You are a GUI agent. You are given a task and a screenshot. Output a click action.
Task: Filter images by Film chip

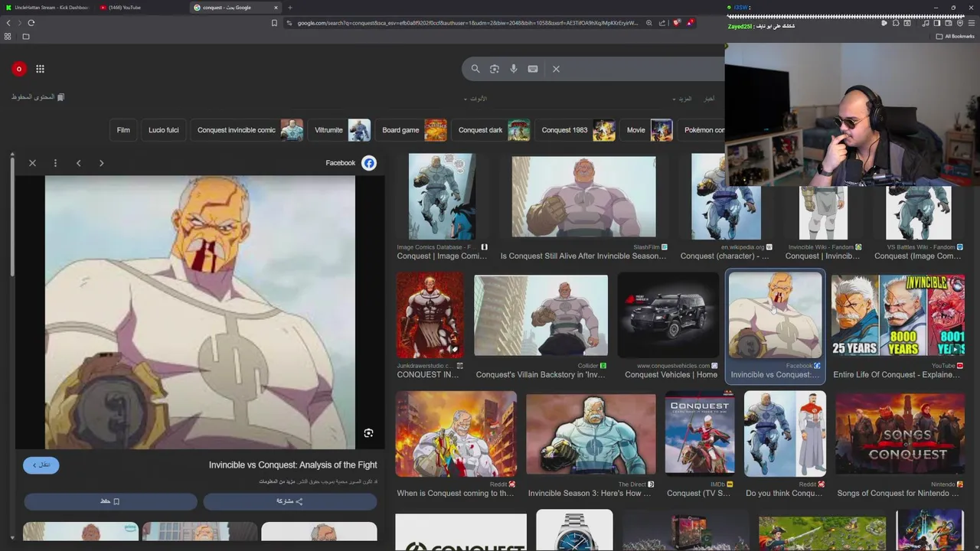pos(123,130)
